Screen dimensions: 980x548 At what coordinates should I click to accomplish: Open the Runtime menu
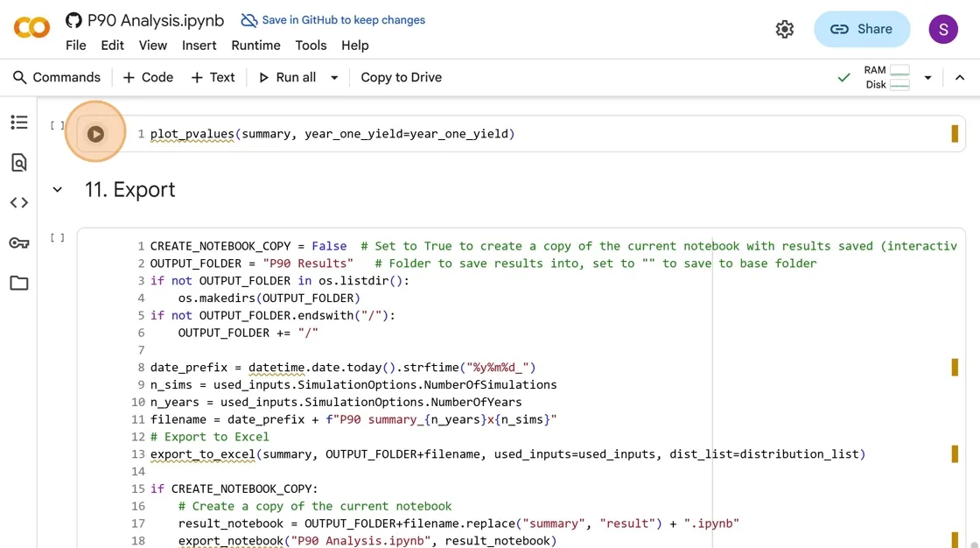click(x=255, y=46)
